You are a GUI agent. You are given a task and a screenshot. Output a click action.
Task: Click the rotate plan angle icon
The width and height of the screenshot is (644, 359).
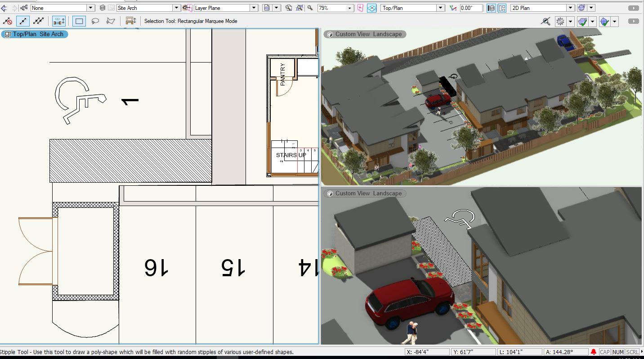(453, 8)
